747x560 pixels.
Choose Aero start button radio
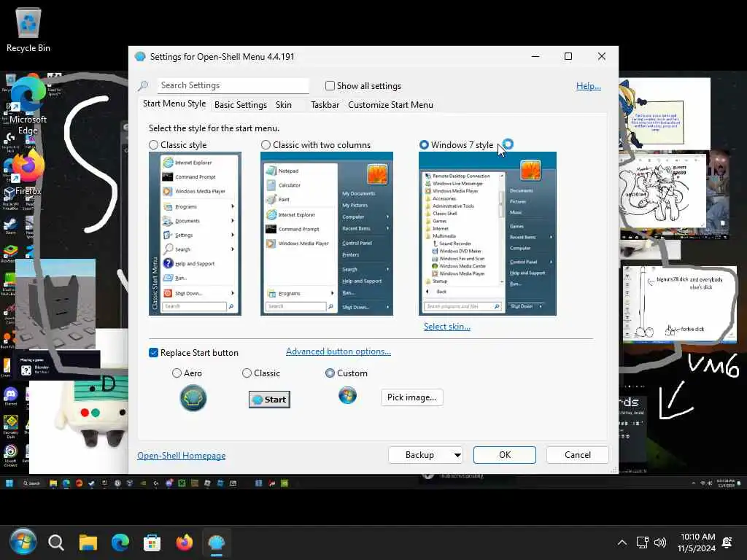(177, 373)
